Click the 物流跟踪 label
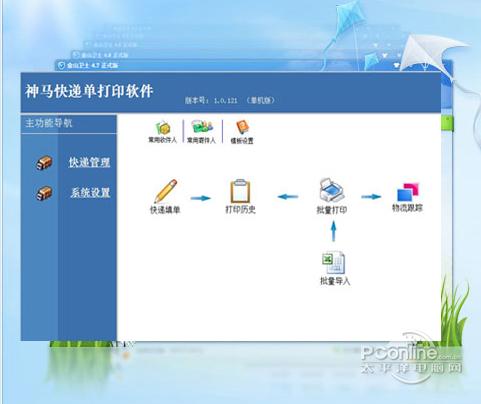The width and height of the screenshot is (481, 404). click(407, 208)
